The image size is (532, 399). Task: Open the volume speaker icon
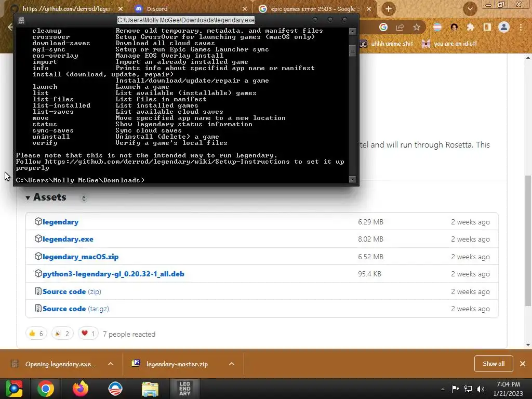[x=481, y=389]
